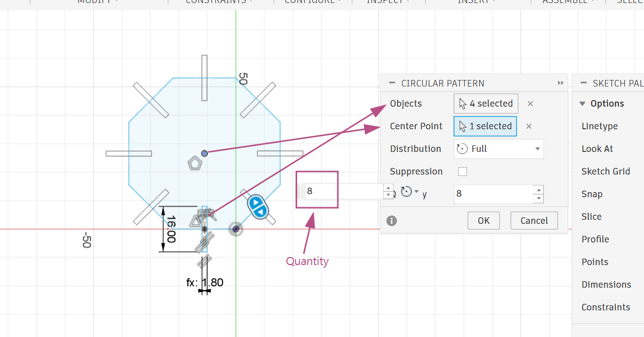
Task: Open the quantity type dropdown arrow
Action: coord(416,192)
